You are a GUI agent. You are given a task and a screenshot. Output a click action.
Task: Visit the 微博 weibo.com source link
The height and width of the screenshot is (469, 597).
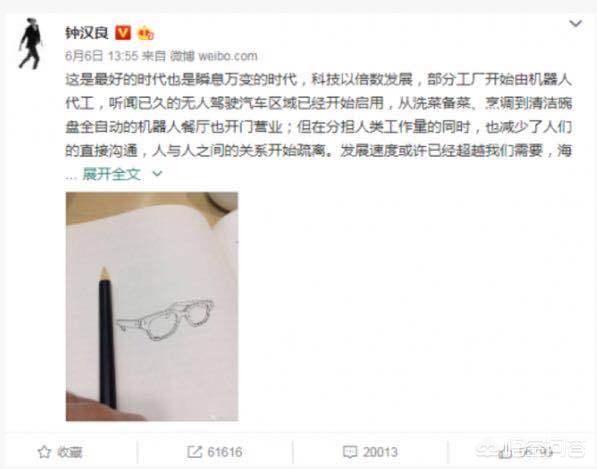pyautogui.click(x=214, y=56)
